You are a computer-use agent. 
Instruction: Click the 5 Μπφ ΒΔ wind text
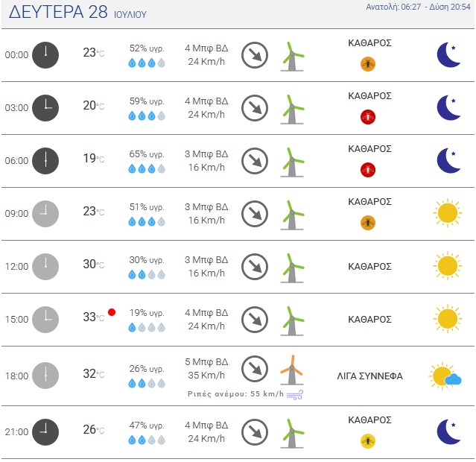[206, 361]
